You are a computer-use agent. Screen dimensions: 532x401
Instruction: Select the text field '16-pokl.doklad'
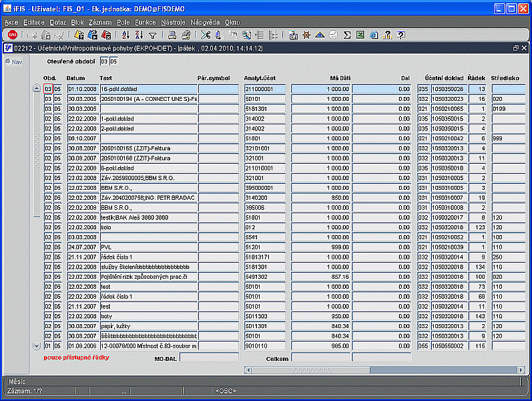point(148,89)
